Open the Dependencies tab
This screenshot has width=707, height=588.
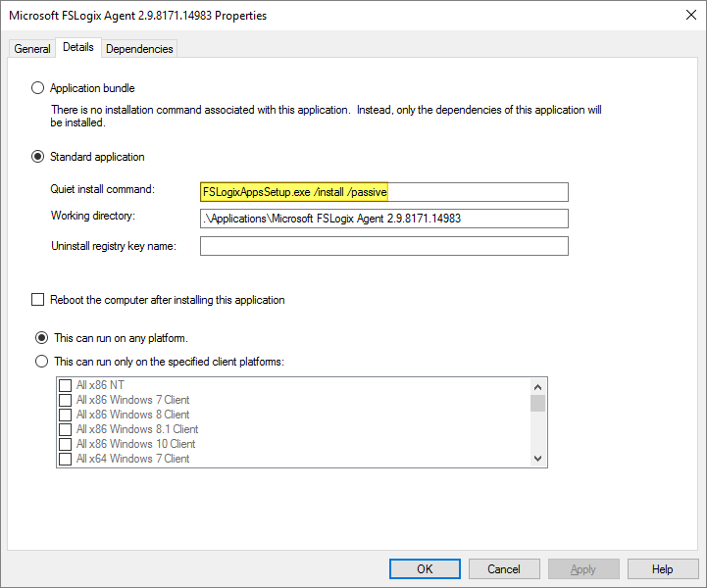pyautogui.click(x=139, y=49)
